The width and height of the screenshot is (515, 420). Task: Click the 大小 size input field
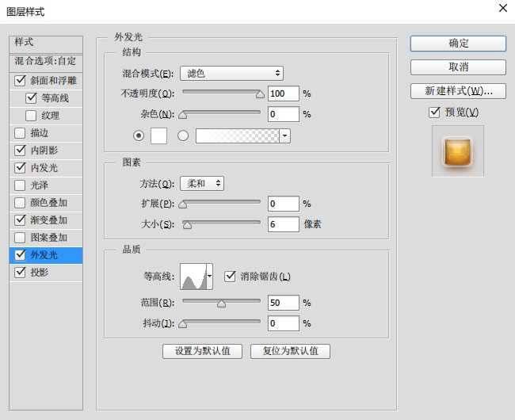[283, 224]
